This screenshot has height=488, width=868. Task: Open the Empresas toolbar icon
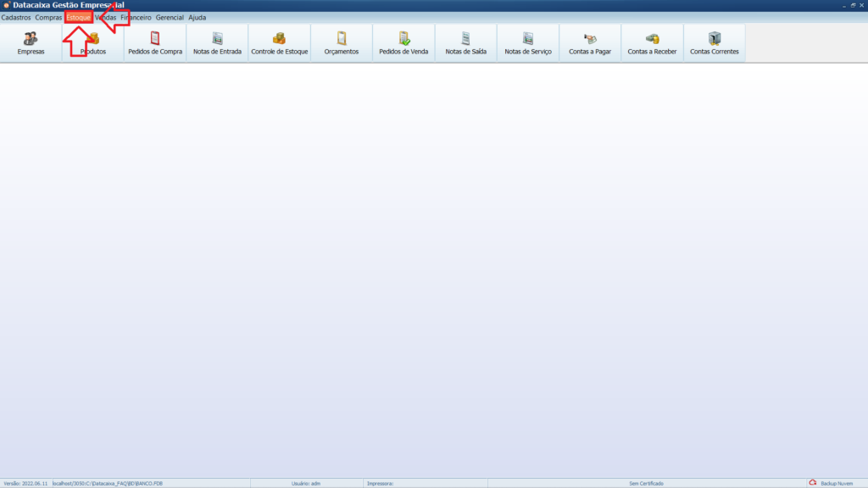(x=31, y=42)
